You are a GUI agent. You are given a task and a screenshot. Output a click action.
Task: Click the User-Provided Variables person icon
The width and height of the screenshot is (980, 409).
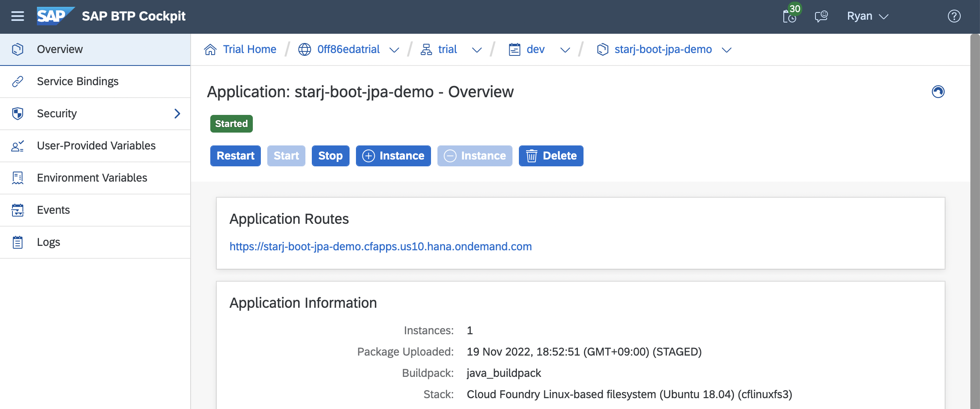pos(18,146)
